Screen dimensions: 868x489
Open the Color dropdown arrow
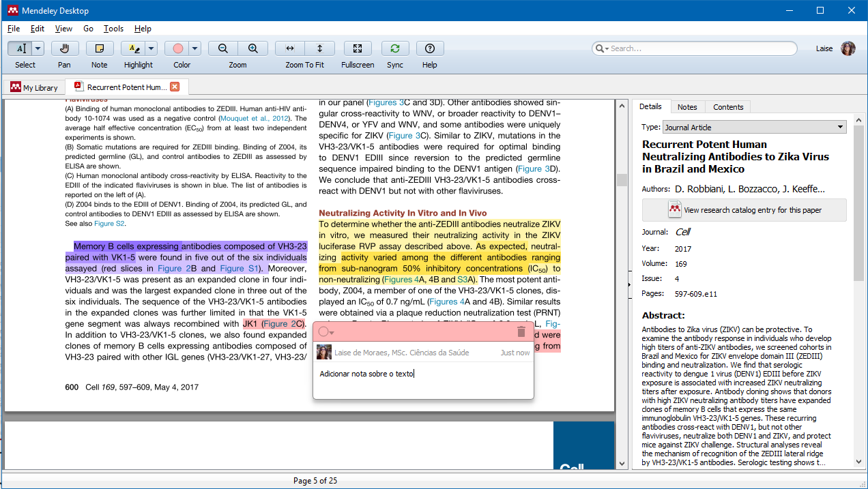coord(195,48)
